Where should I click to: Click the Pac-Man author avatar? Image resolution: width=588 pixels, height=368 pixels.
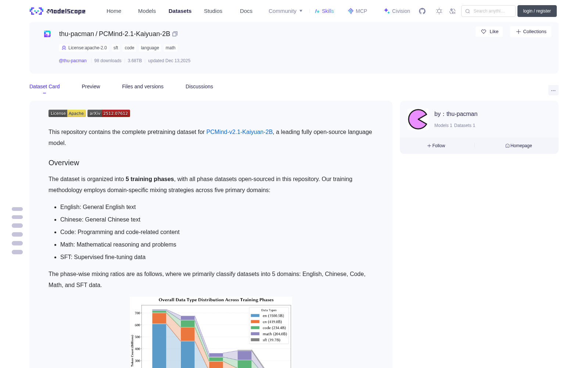point(418,119)
